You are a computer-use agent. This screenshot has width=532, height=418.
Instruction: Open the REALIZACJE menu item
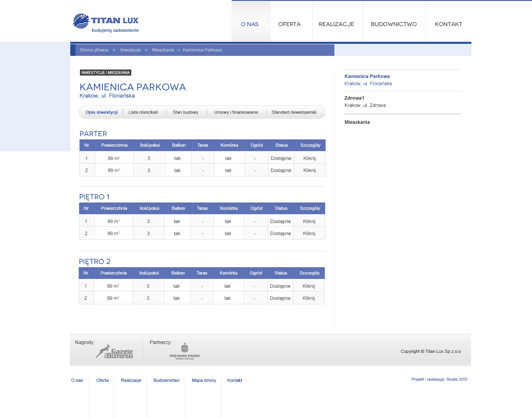coord(336,24)
